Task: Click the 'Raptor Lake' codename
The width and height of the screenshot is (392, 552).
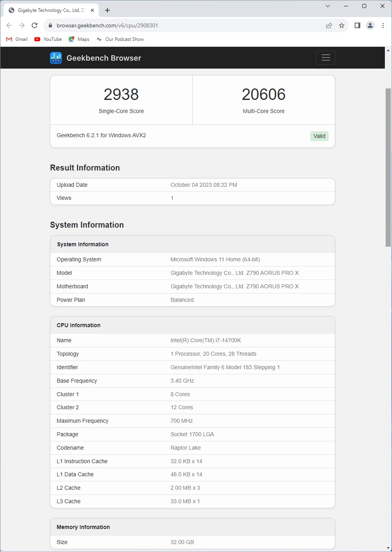Action: tap(185, 448)
